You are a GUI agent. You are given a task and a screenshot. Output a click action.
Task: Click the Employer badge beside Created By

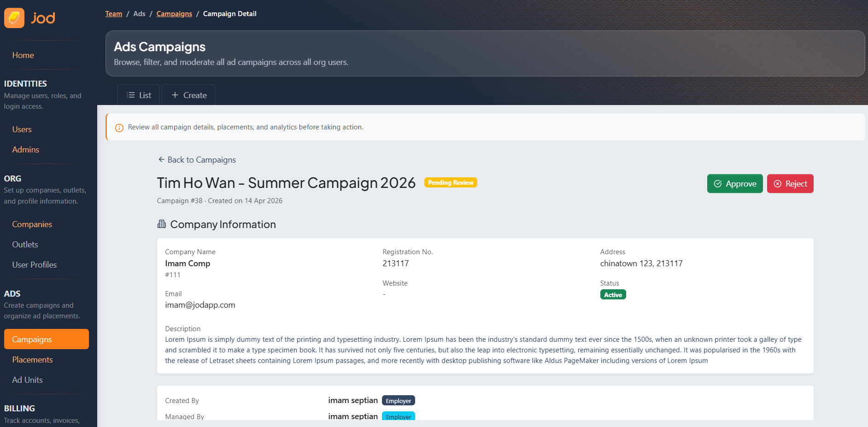point(399,401)
